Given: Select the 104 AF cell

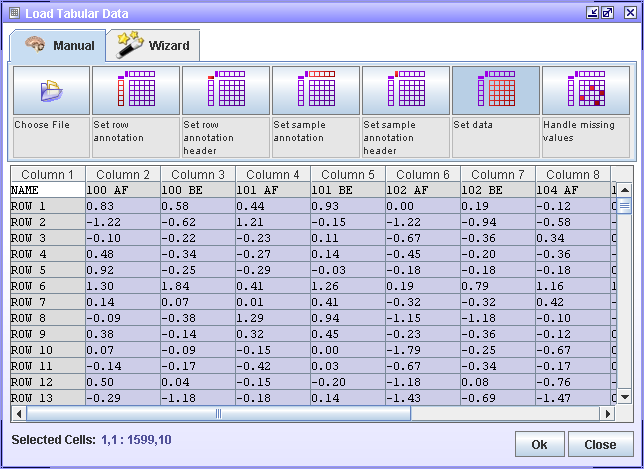Looking at the screenshot, I should click(573, 190).
